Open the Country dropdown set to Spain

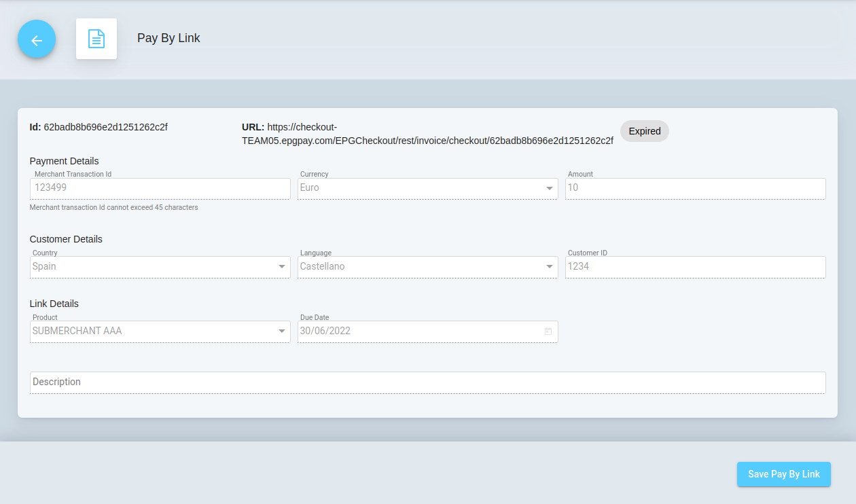click(x=282, y=267)
